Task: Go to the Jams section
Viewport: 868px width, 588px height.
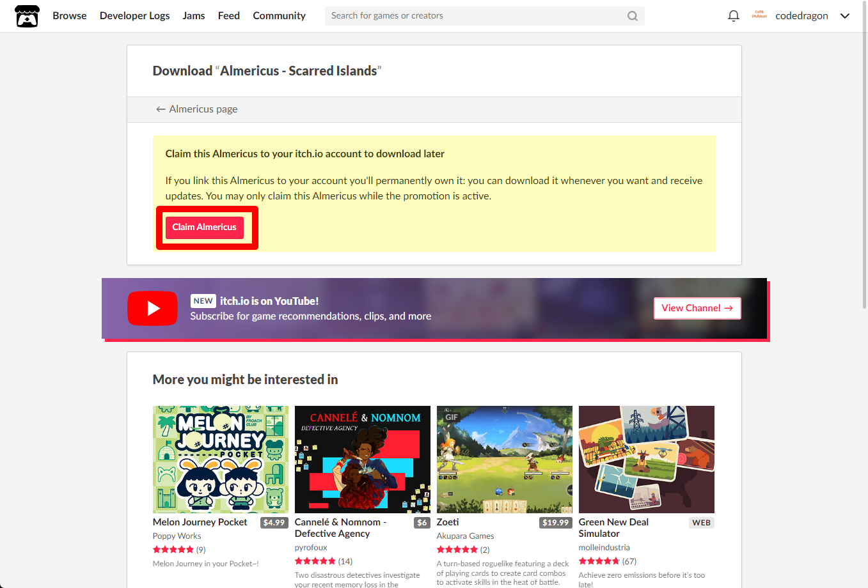Action: click(194, 16)
